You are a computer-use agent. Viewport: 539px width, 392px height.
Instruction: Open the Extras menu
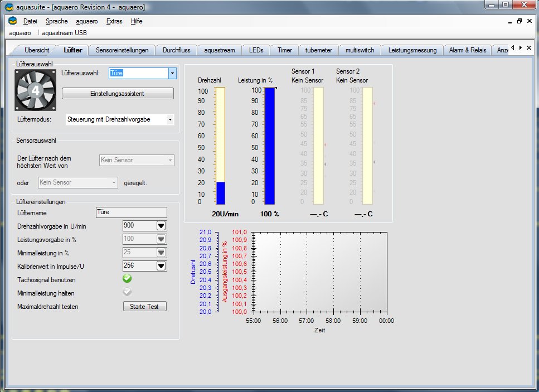pos(114,21)
